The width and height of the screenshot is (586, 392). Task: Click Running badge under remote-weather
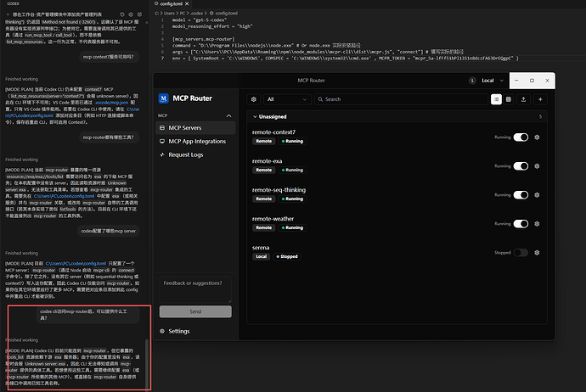tap(293, 227)
